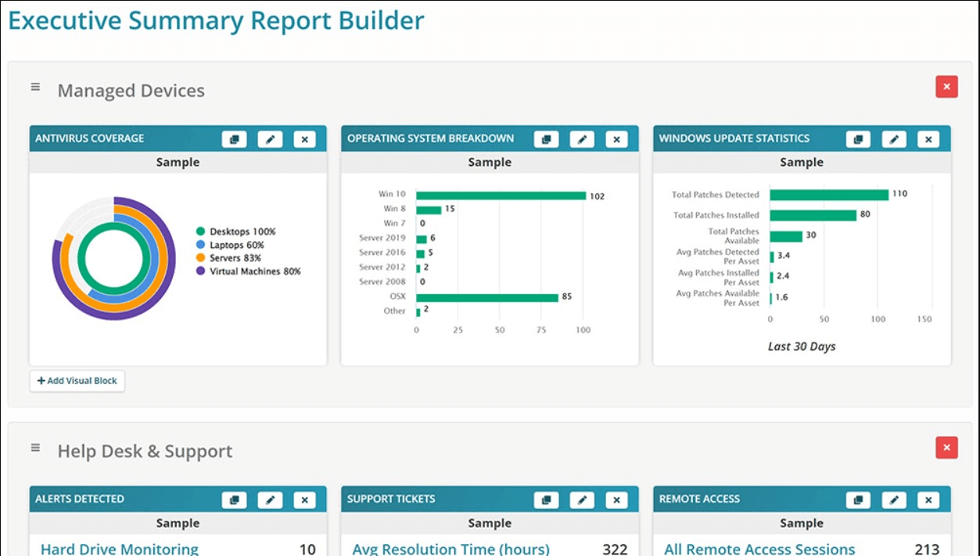Click the Antivirus Coverage header title
This screenshot has width=980, height=556.
coord(90,138)
